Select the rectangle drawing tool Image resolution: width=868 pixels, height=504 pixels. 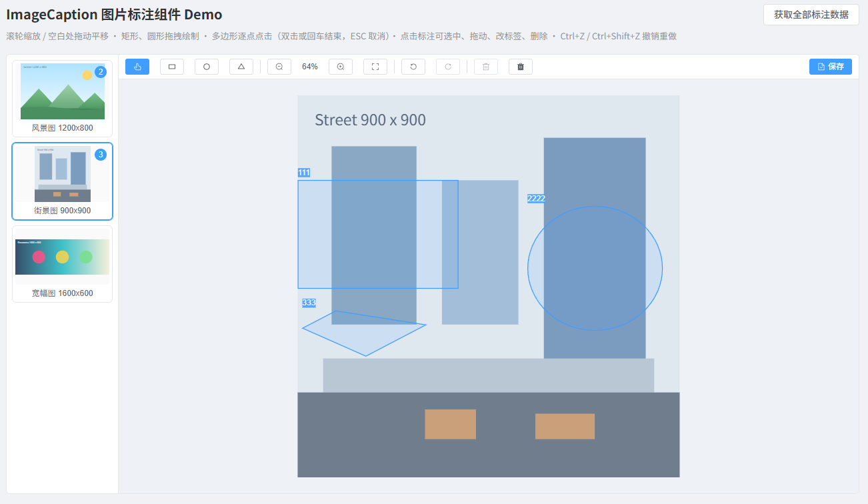pos(172,67)
